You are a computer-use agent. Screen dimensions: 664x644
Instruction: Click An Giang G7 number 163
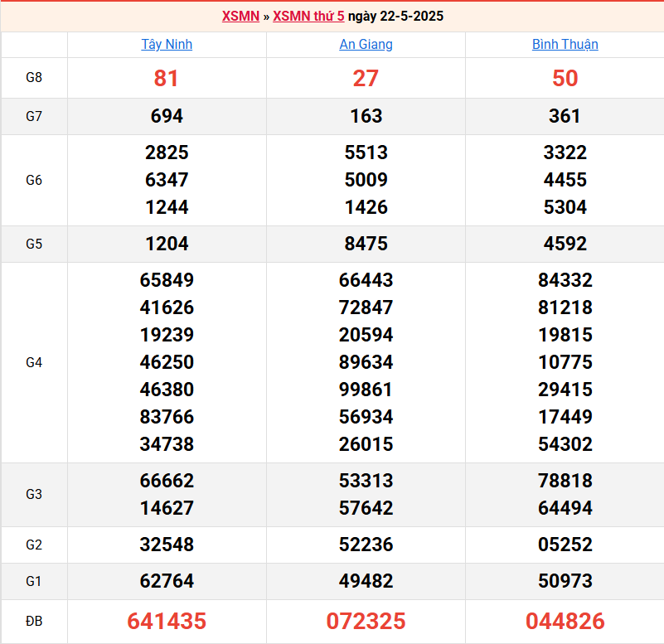click(366, 116)
